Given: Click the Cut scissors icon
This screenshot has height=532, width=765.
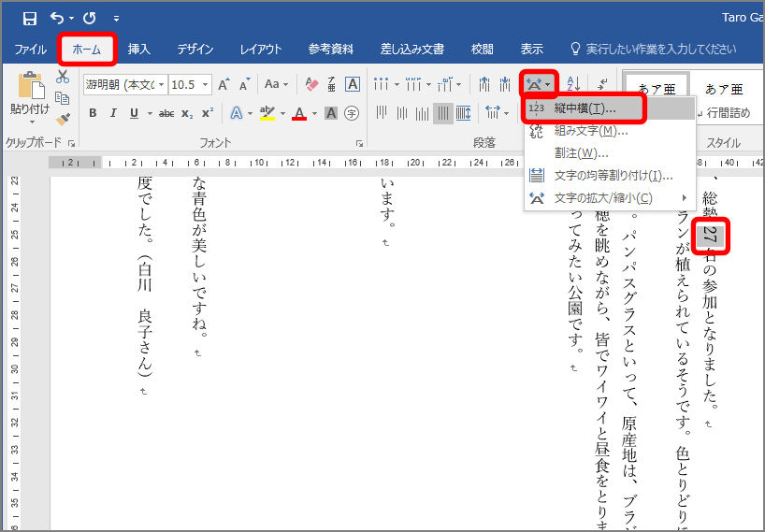Looking at the screenshot, I should (x=63, y=77).
